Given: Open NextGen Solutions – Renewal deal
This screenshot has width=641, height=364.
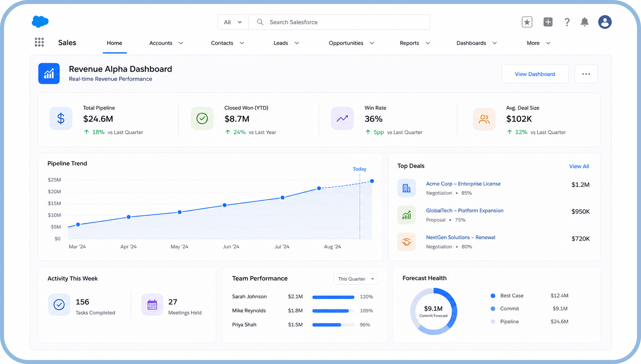Looking at the screenshot, I should point(460,237).
